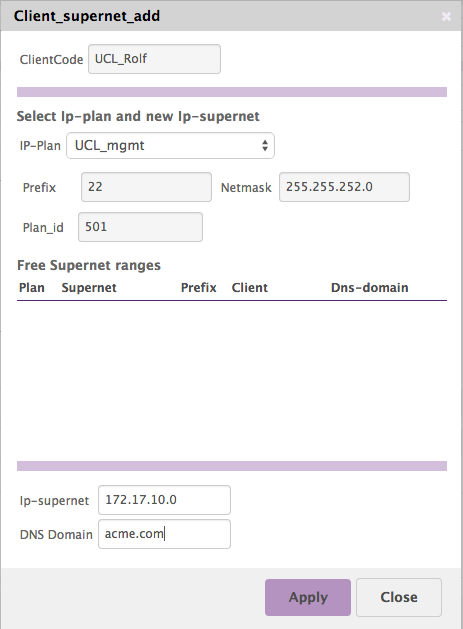Click the Select Ip-plan and new Ip-supernet heading

(x=138, y=116)
